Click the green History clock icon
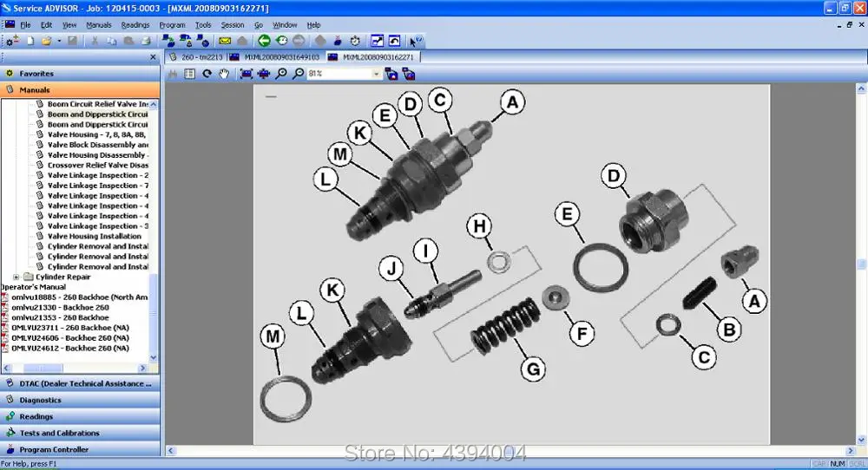868x470 pixels. 282,41
